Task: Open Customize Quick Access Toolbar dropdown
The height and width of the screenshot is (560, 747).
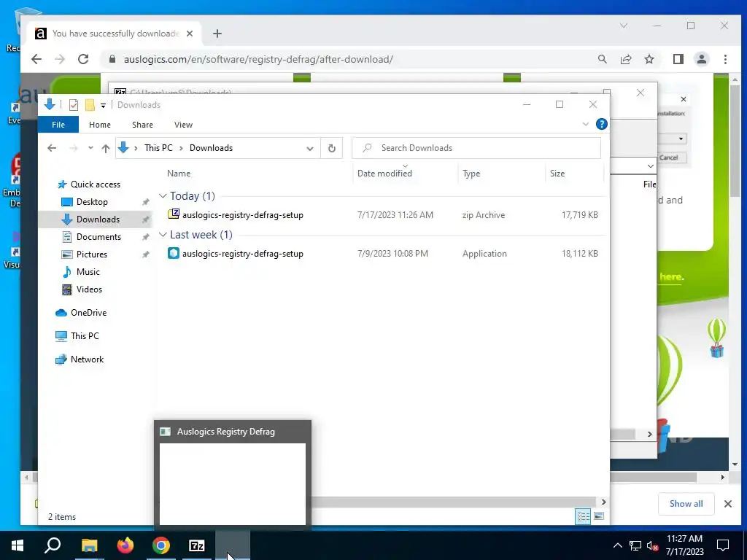Action: (x=103, y=105)
